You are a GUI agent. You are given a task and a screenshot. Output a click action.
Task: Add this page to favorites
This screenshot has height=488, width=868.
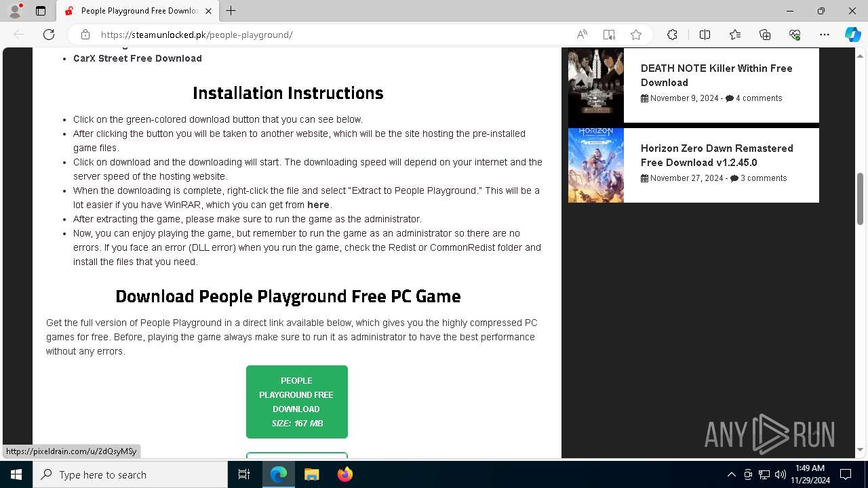(636, 35)
